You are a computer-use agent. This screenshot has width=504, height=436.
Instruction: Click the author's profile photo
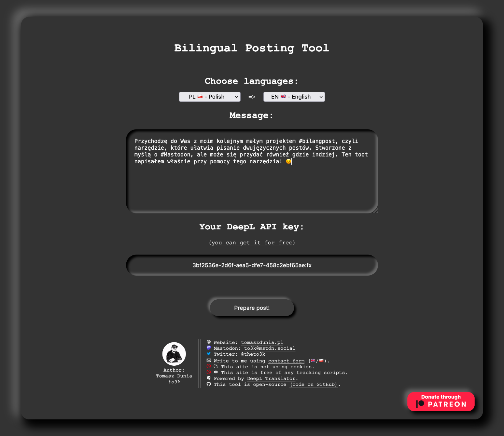(174, 354)
